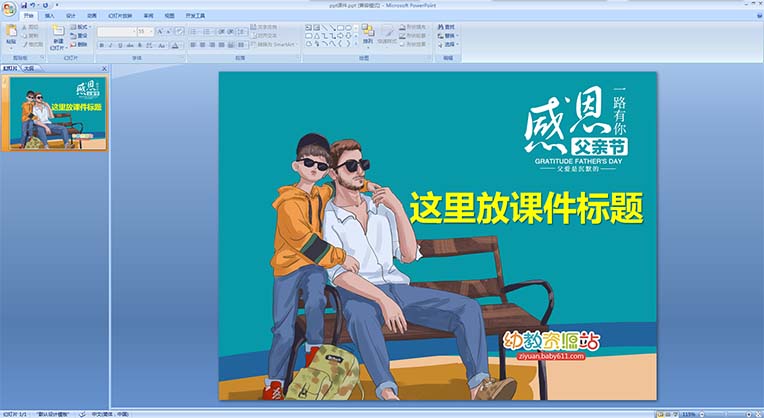Click the Copy command
The width and height of the screenshot is (764, 418).
click(31, 36)
